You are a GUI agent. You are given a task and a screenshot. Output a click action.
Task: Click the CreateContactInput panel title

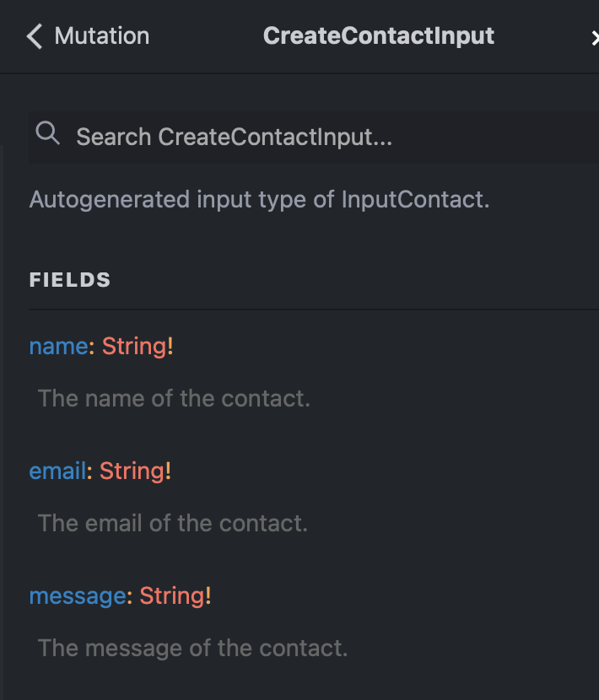pyautogui.click(x=378, y=35)
